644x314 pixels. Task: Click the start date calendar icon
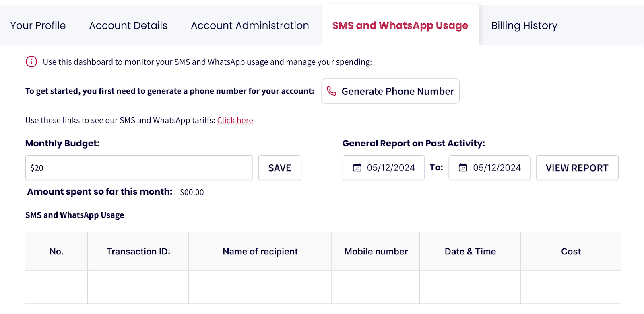pyautogui.click(x=357, y=168)
